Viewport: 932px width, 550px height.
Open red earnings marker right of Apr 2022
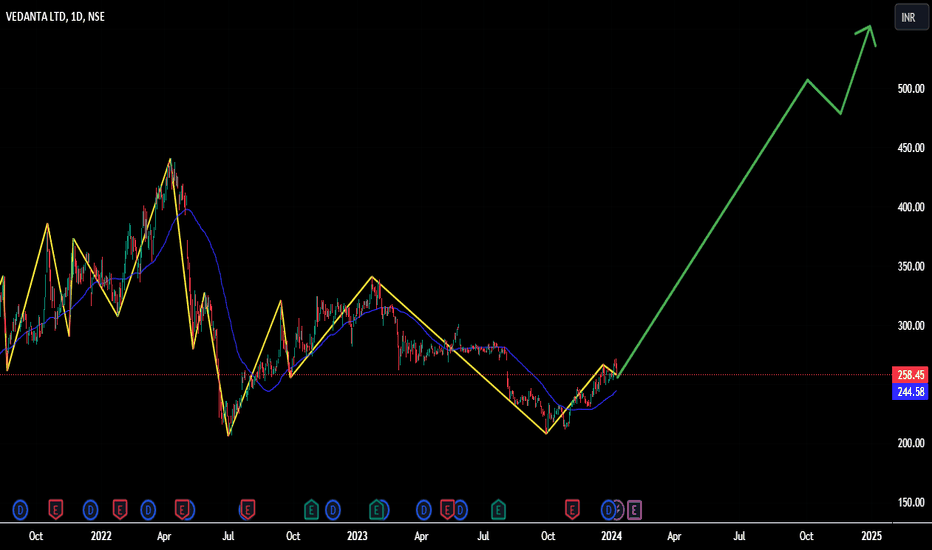[x=182, y=510]
